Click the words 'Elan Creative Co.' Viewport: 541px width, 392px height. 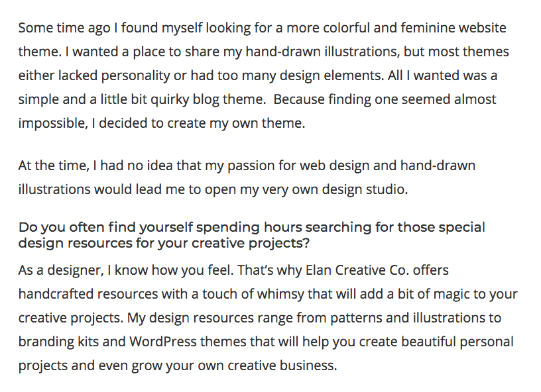click(357, 270)
